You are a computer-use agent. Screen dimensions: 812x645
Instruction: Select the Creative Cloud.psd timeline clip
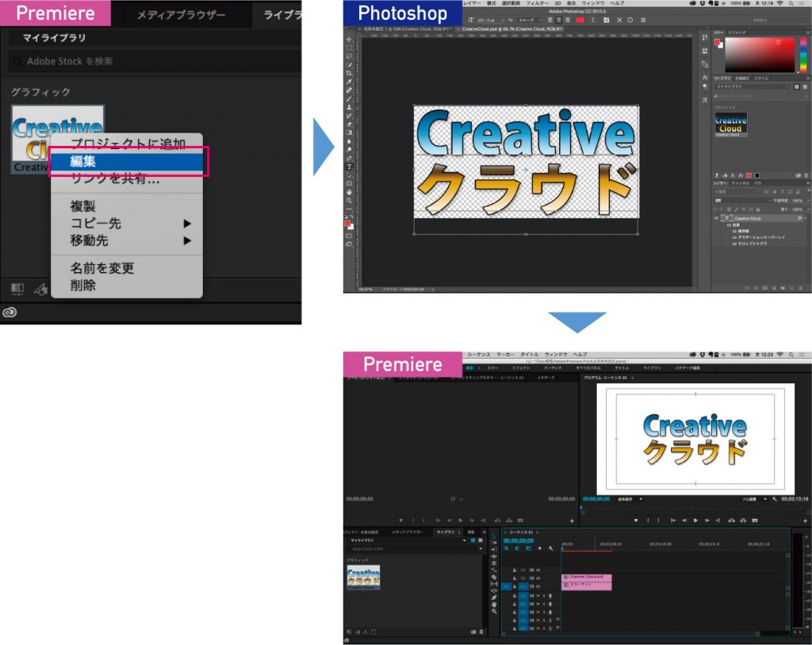point(586,577)
